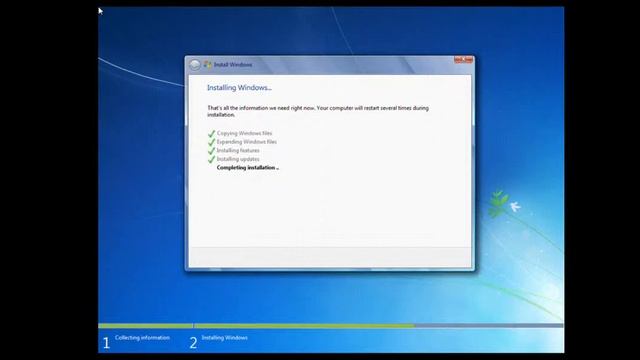The height and width of the screenshot is (360, 640).
Task: Click the 'Installing Windows...' heading
Action: [239, 88]
